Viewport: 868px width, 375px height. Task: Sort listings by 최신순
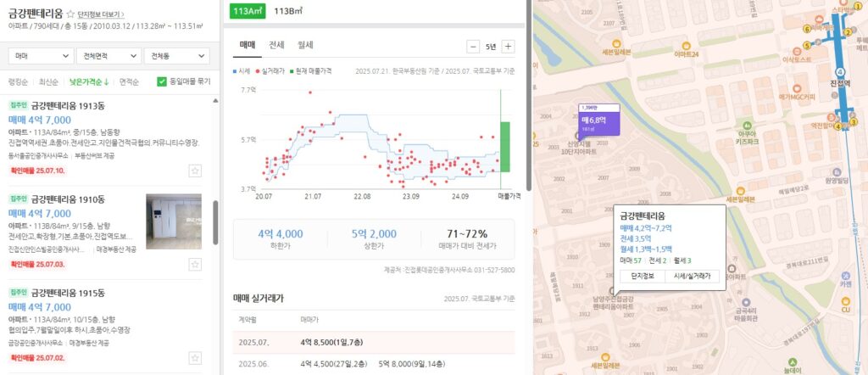(x=47, y=82)
